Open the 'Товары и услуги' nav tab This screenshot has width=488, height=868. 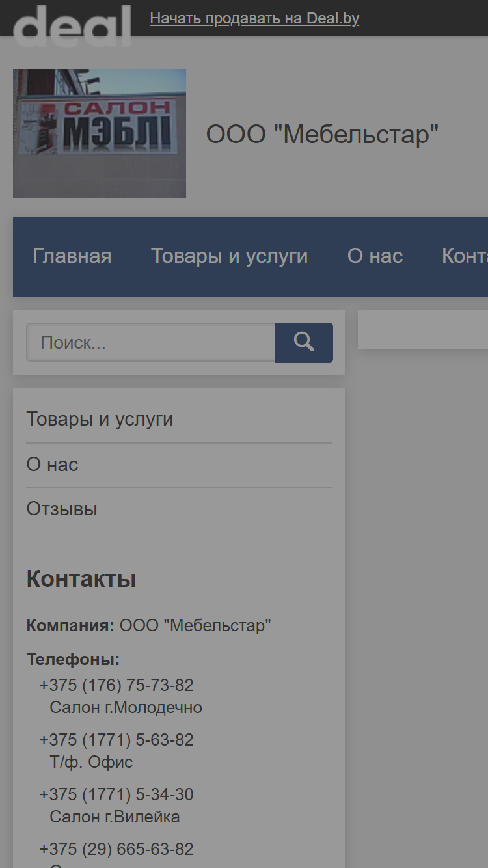click(x=229, y=256)
